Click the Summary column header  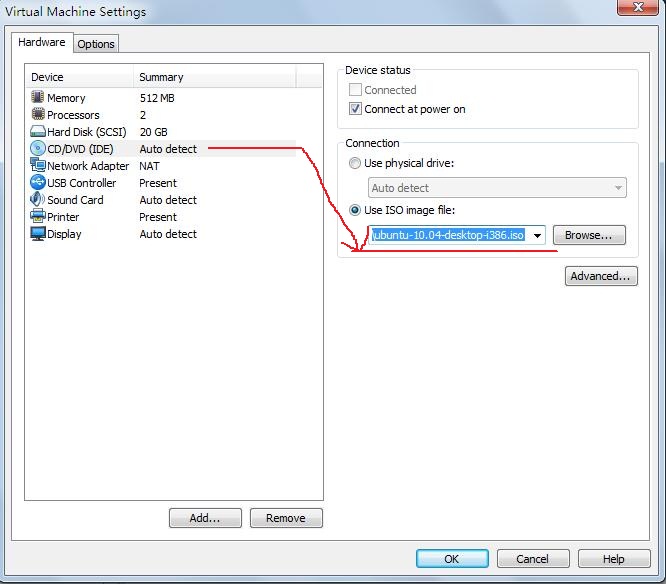click(x=214, y=77)
